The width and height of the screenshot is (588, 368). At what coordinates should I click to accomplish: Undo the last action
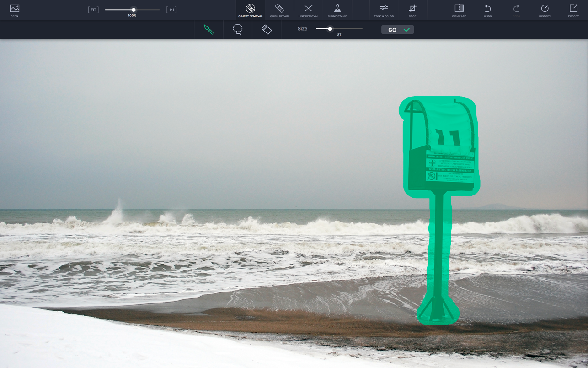point(488,10)
